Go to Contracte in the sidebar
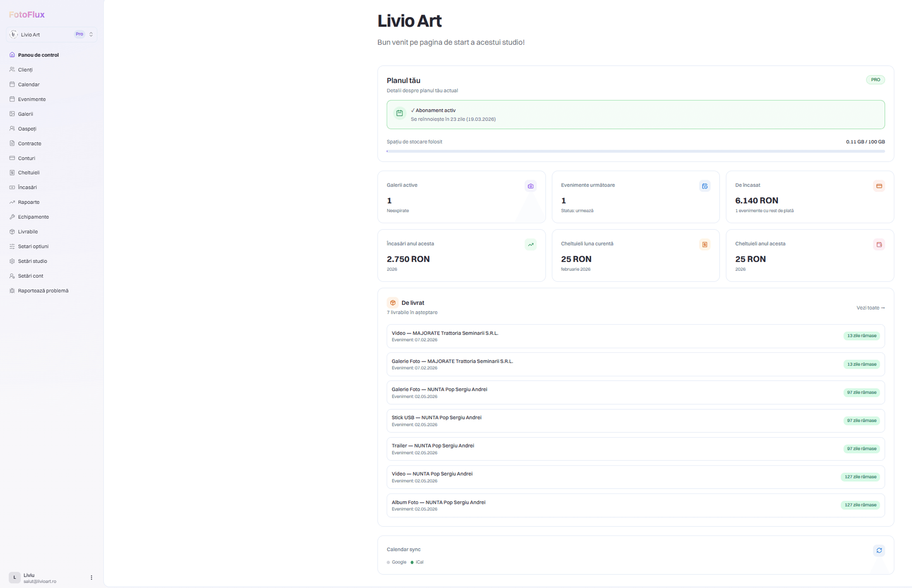This screenshot has height=588, width=912. click(29, 144)
